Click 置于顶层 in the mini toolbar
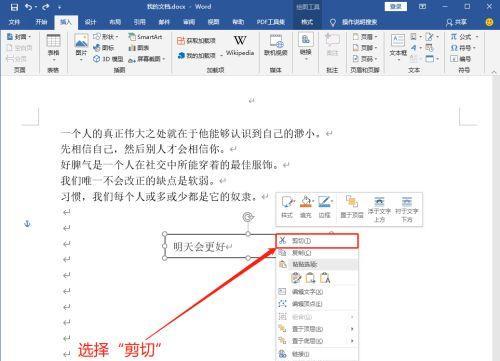The height and width of the screenshot is (361, 500). [352, 207]
